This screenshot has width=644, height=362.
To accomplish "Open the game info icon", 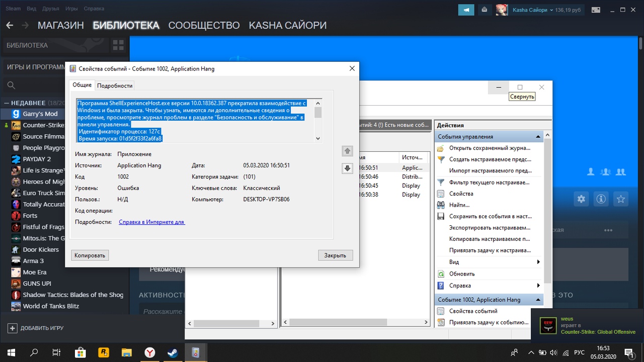I will (601, 199).
